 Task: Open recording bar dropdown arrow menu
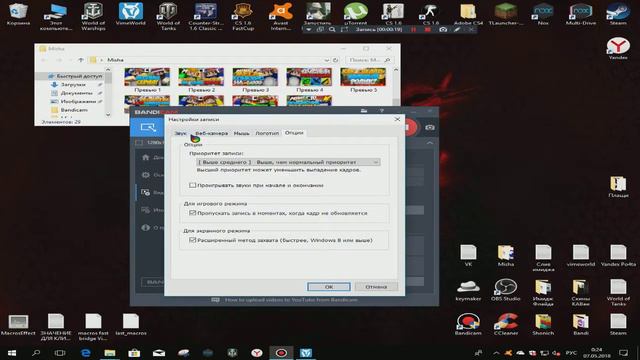(309, 30)
